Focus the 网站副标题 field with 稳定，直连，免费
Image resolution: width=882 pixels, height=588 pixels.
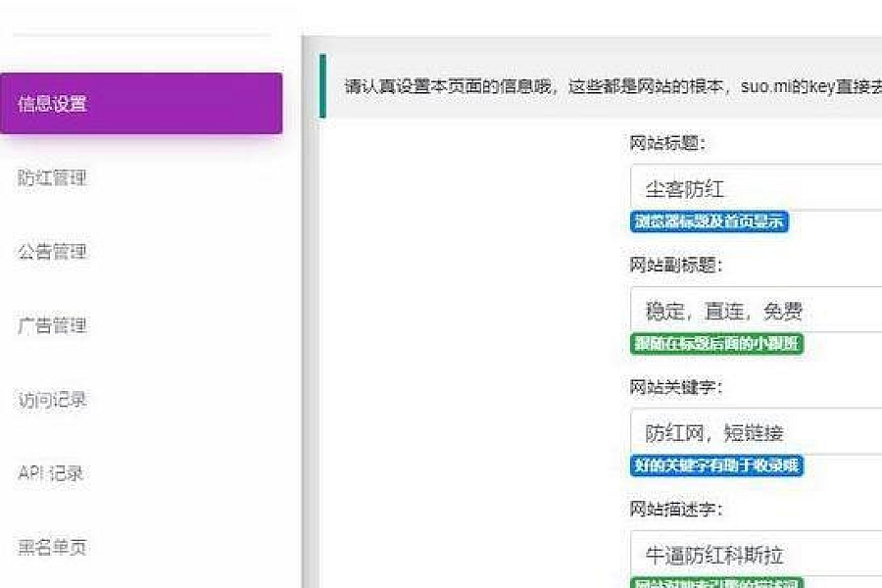point(755,311)
